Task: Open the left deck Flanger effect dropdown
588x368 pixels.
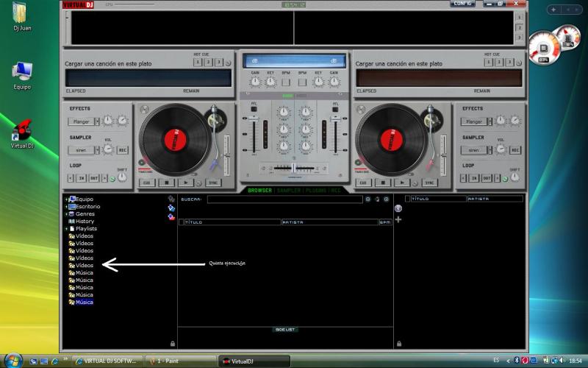Action: (x=83, y=121)
